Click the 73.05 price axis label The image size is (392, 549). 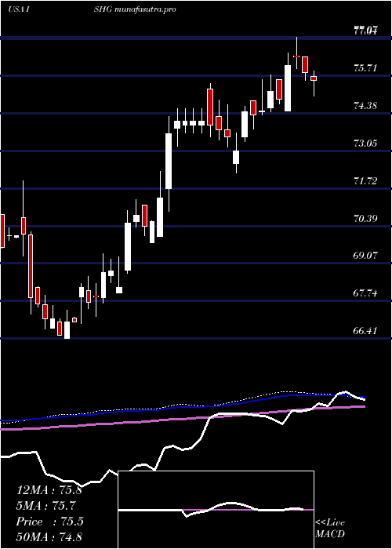[365, 144]
